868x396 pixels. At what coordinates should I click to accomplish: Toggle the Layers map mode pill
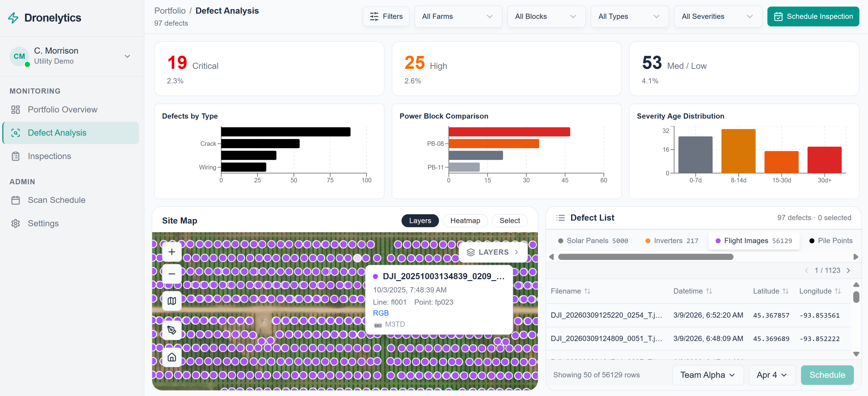420,220
